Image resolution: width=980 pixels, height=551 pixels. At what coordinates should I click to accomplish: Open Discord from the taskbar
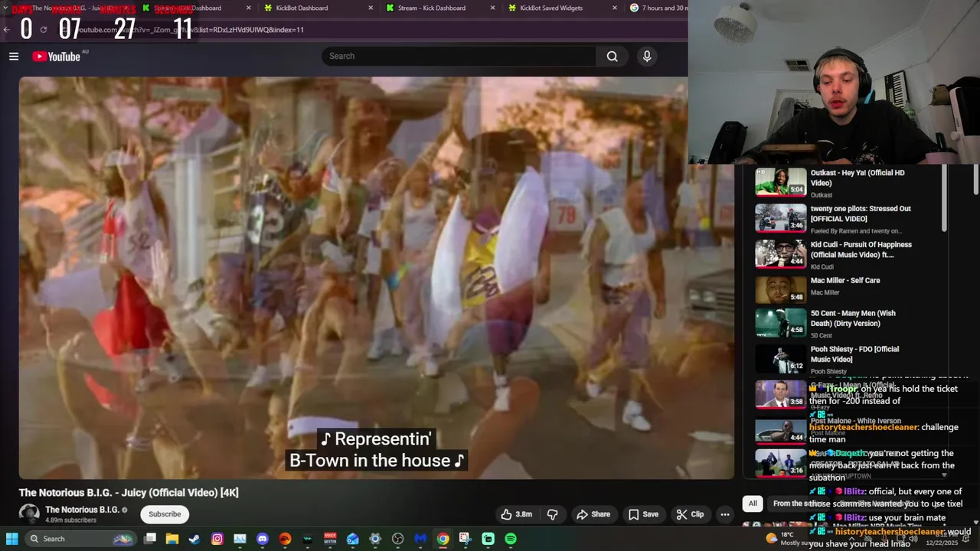click(263, 539)
